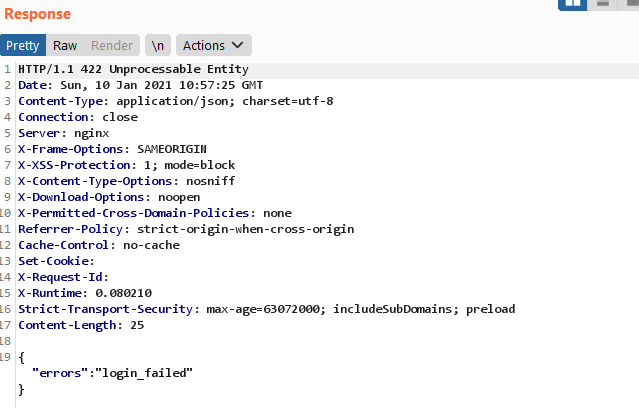
Task: Open the Actions dropdown menu
Action: pyautogui.click(x=214, y=45)
